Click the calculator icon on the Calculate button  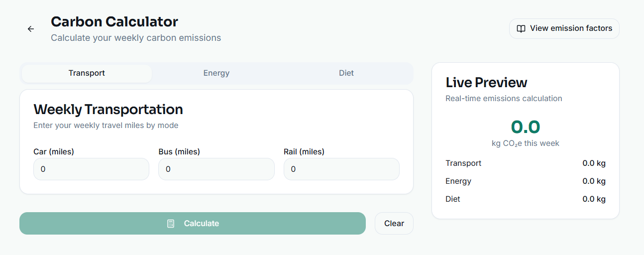pos(171,224)
